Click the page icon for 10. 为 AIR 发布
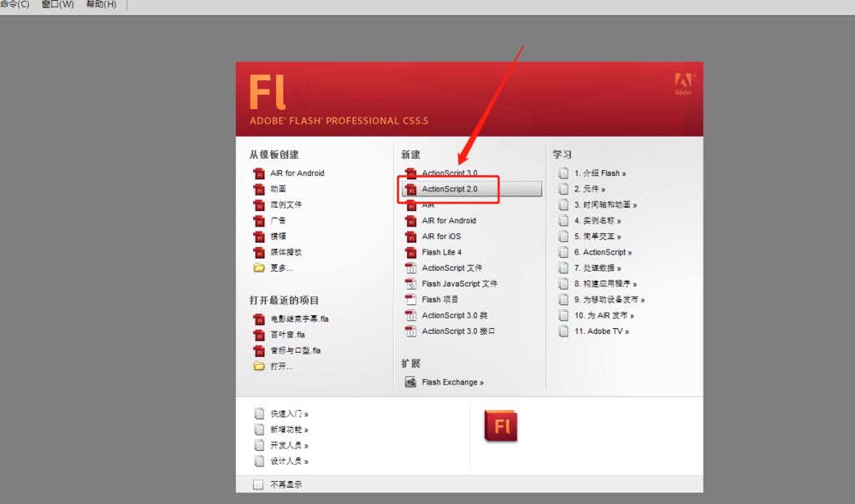 pos(563,315)
